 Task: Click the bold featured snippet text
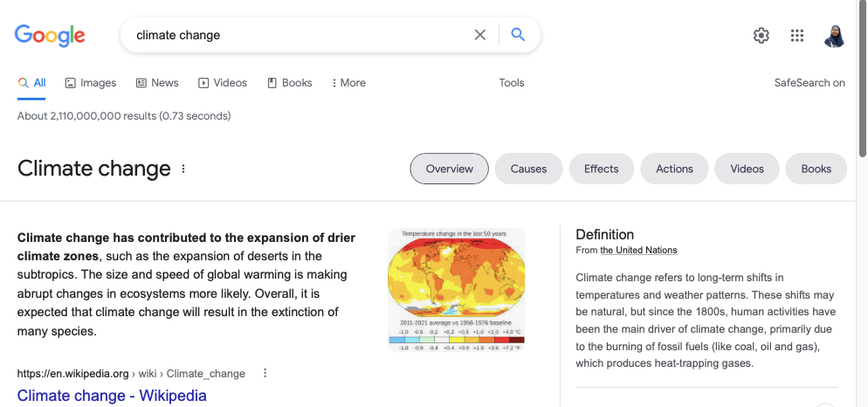[186, 247]
